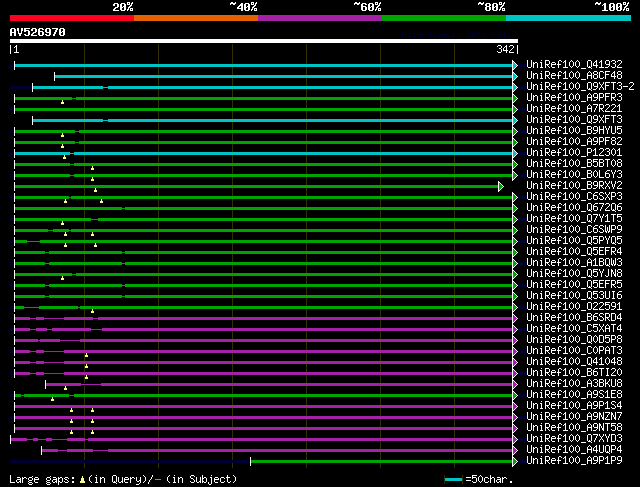Image resolution: width=640 pixels, height=487 pixels.
Task: Click the arrowhead ending the Q41932 alignment bar
Action: [x=516, y=65]
